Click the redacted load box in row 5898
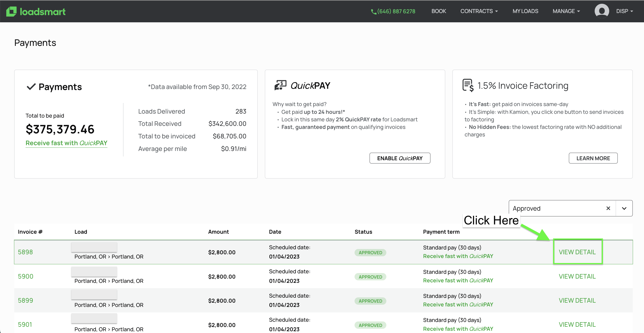Image resolution: width=644 pixels, height=333 pixels. (x=94, y=247)
